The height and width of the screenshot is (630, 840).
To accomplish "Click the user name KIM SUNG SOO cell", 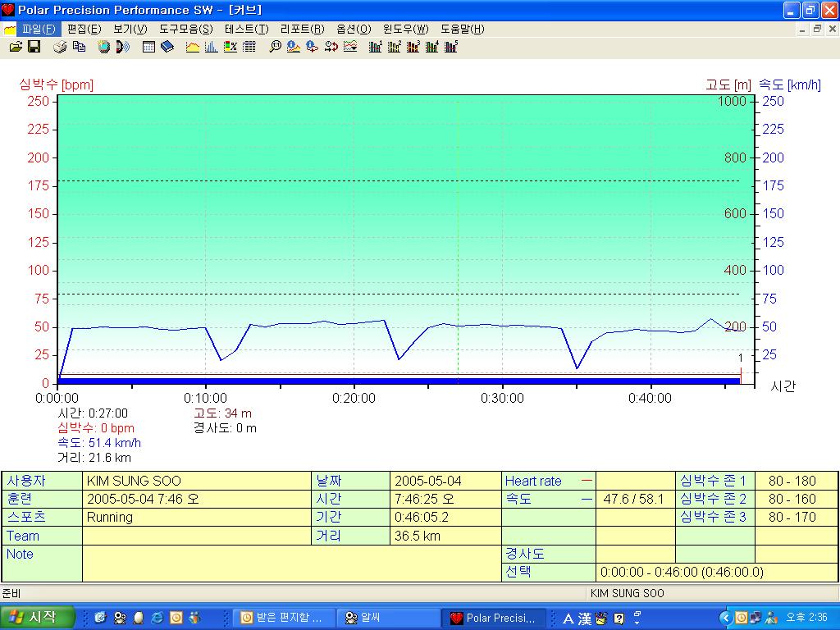I will (197, 481).
